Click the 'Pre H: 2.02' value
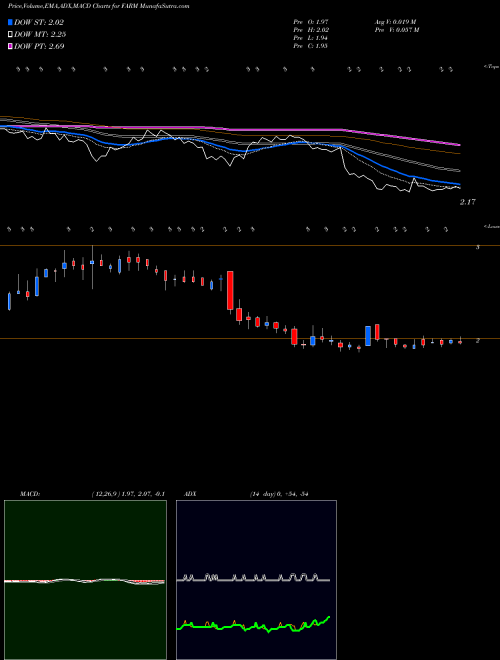500x660 pixels. click(311, 30)
